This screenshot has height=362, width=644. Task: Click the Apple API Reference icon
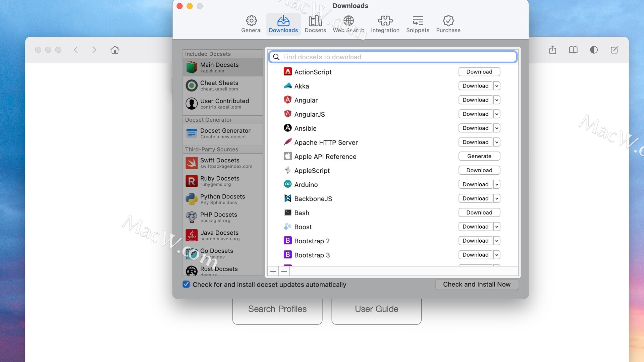click(x=287, y=156)
